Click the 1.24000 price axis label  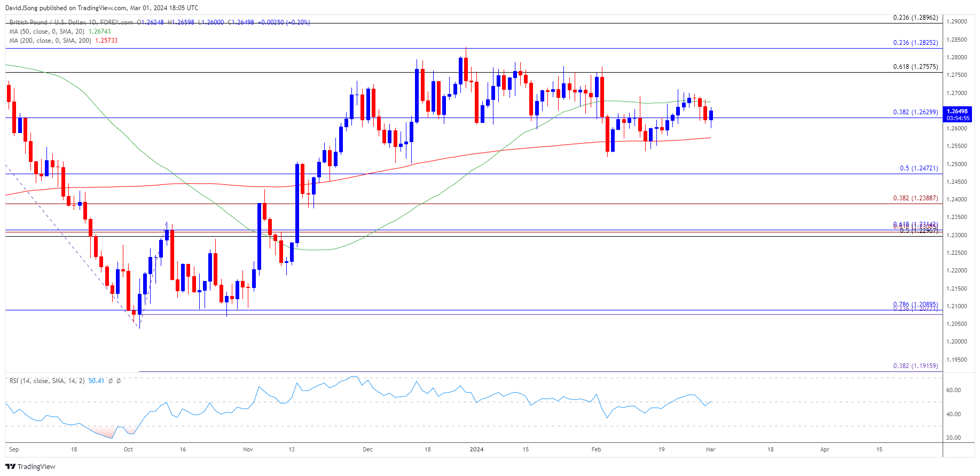(957, 199)
